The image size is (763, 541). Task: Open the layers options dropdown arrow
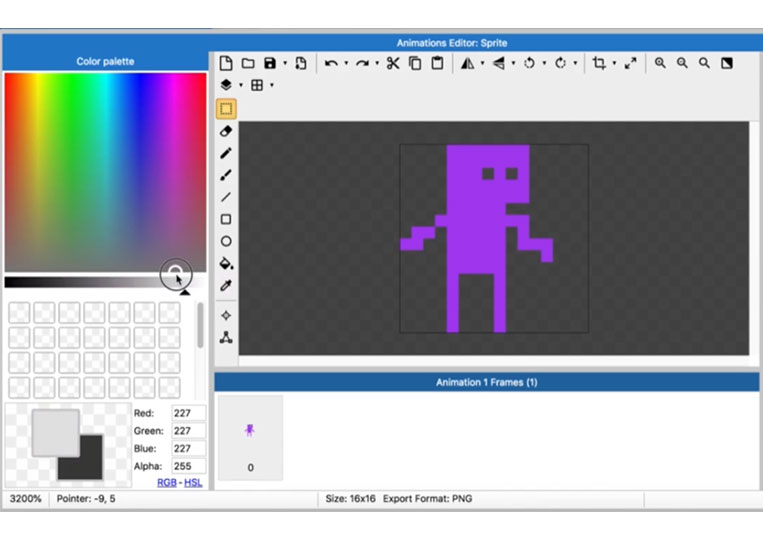pos(241,85)
